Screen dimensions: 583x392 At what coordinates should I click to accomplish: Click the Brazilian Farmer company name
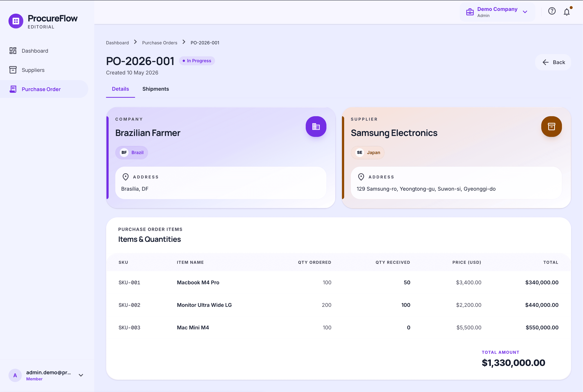pos(148,133)
